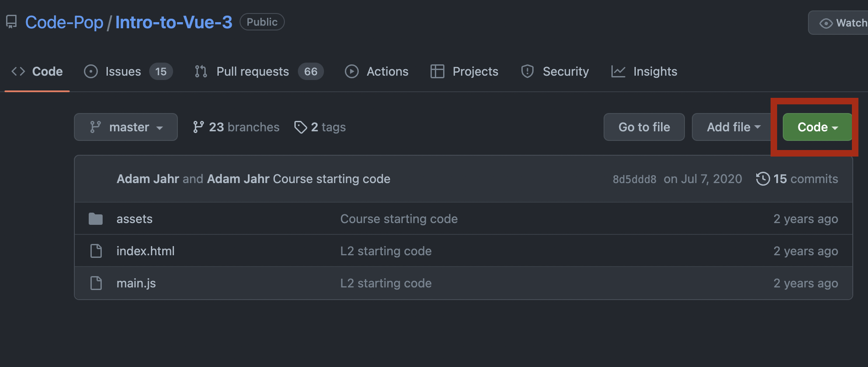Click the index.html file icon
Screen dimensions: 868x367
(x=96, y=251)
